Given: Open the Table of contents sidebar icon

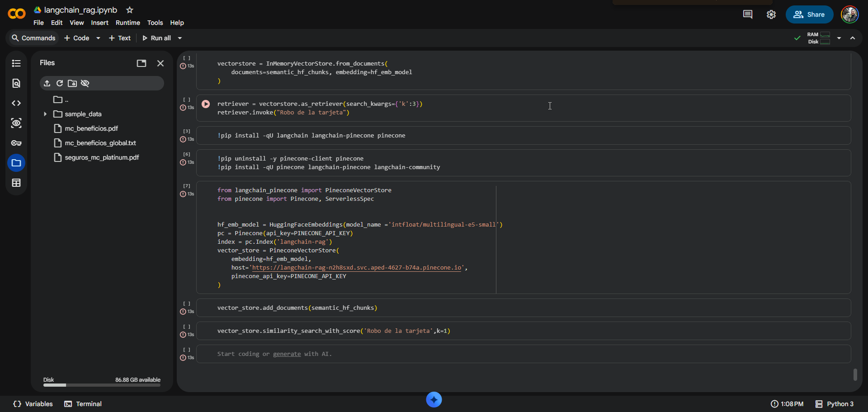Looking at the screenshot, I should click(x=16, y=63).
